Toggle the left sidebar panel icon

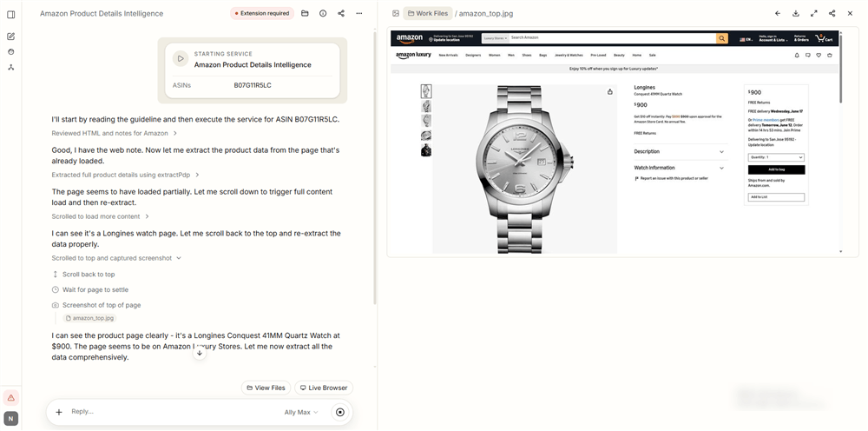(x=11, y=15)
